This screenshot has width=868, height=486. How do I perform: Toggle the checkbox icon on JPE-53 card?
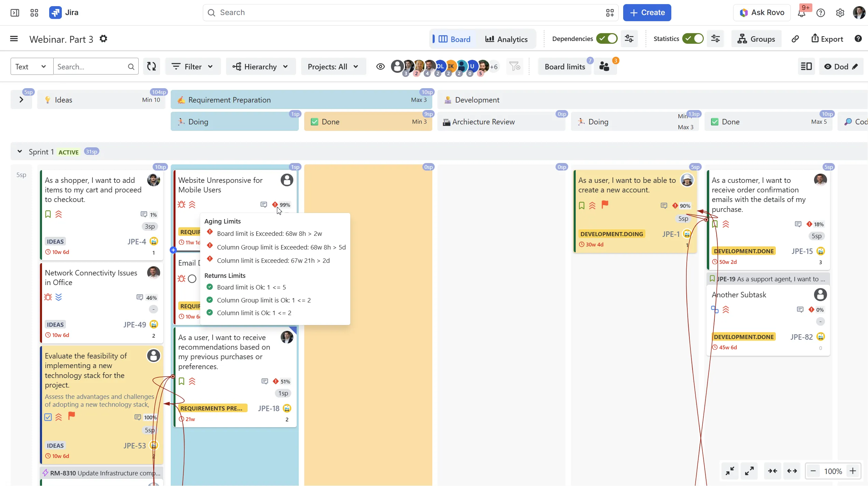48,417
